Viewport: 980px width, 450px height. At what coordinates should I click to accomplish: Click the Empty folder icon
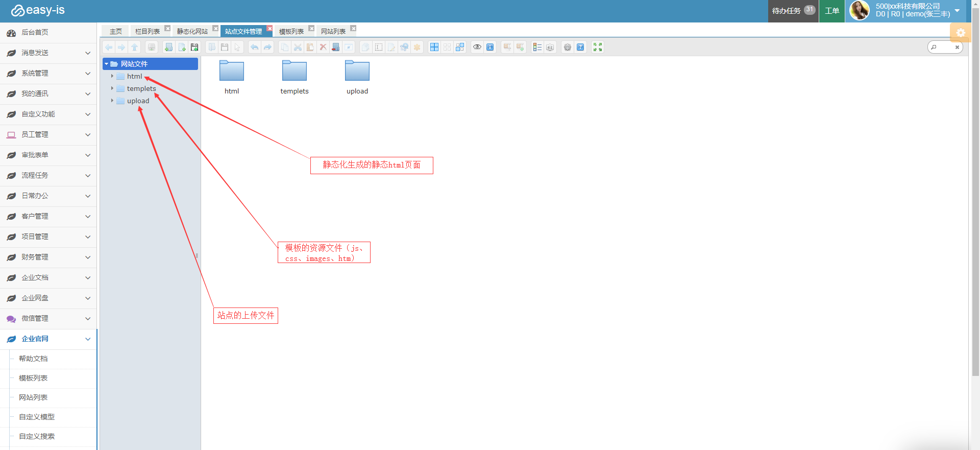335,47
